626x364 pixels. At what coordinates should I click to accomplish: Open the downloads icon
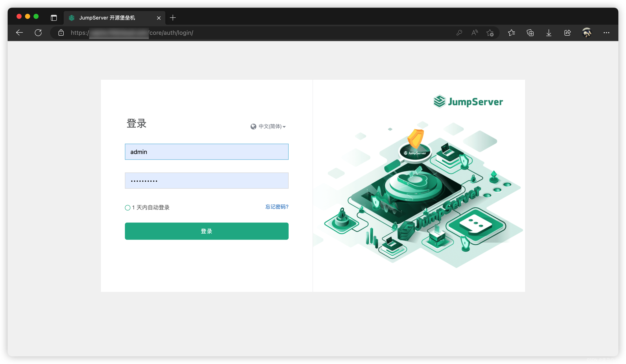pyautogui.click(x=549, y=32)
